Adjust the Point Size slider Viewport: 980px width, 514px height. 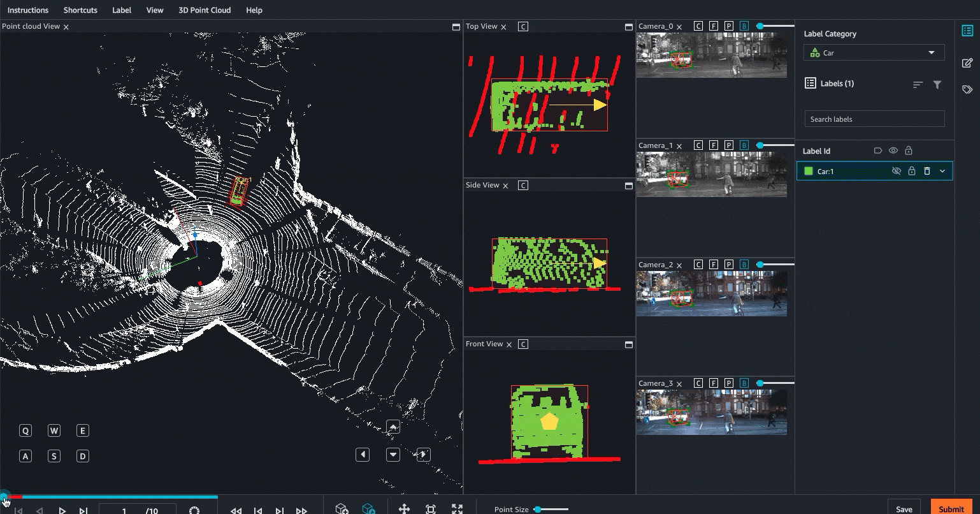point(552,509)
